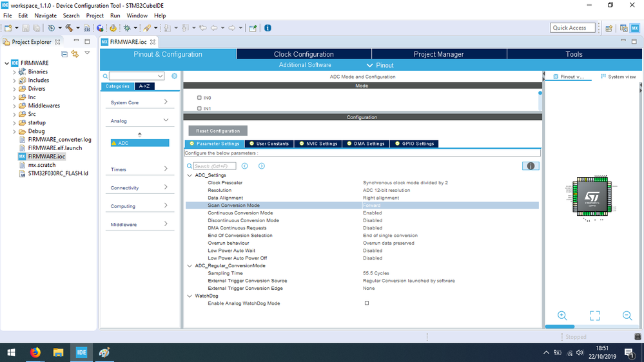Collapse the ADC_Settings group
This screenshot has height=362, width=644.
coord(190,175)
